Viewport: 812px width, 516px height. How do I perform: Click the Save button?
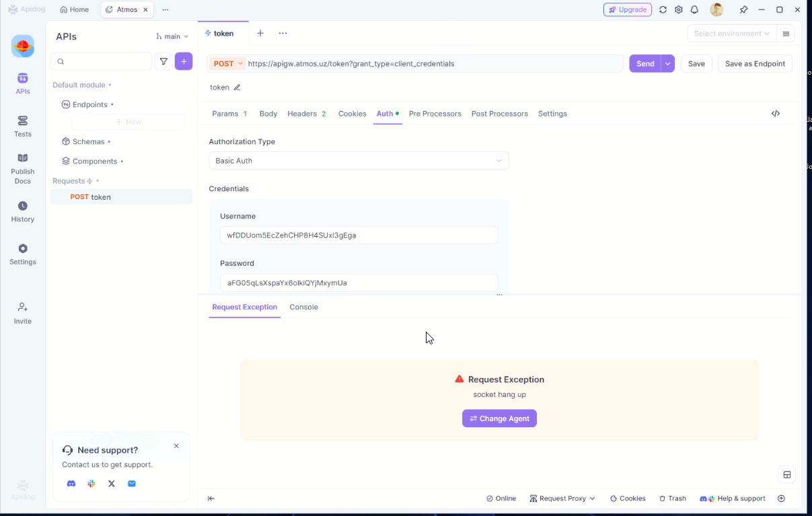pos(696,64)
